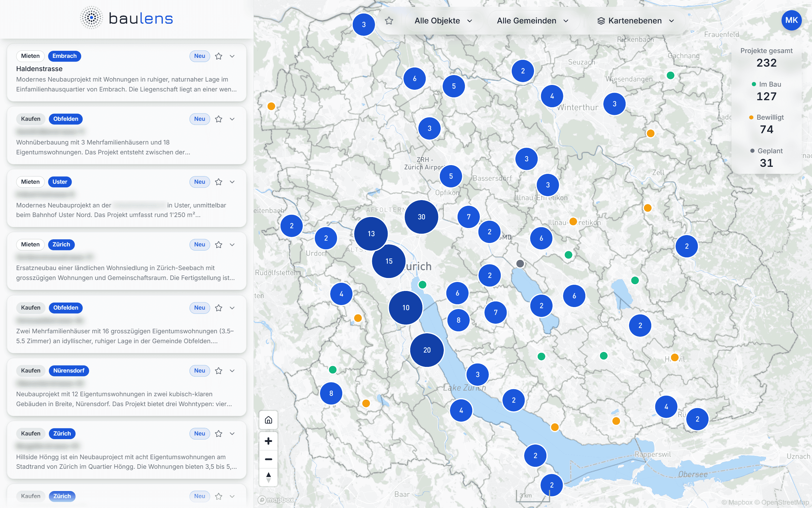Screen dimensions: 812x508
Task: Open the Uster Bahnhof Nord description text
Action: pyautogui.click(x=121, y=210)
